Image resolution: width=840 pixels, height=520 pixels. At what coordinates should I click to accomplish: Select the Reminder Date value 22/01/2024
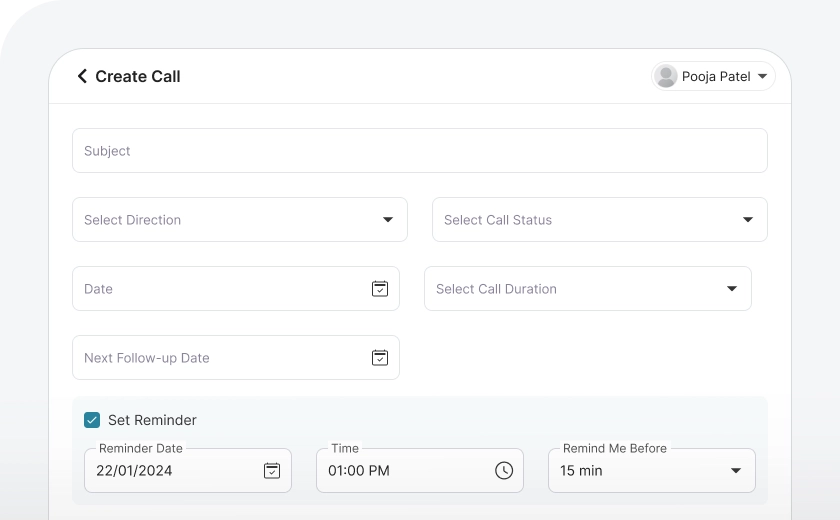(x=134, y=471)
